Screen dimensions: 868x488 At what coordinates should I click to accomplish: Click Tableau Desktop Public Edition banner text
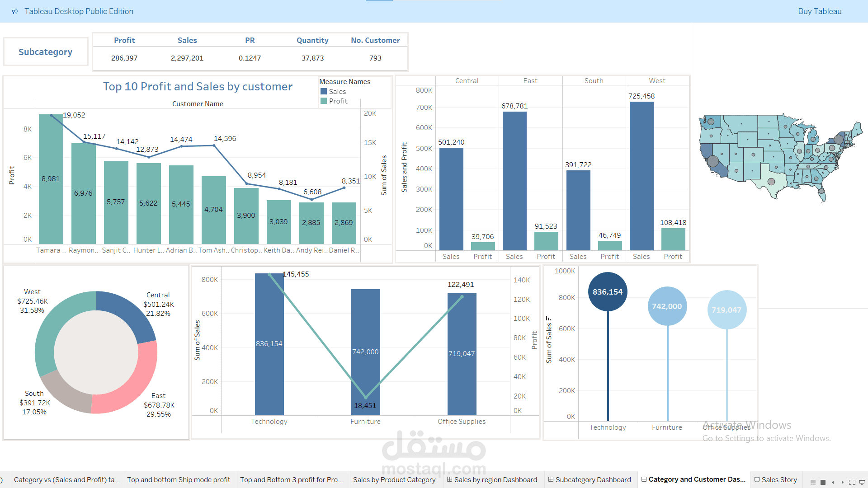point(79,11)
